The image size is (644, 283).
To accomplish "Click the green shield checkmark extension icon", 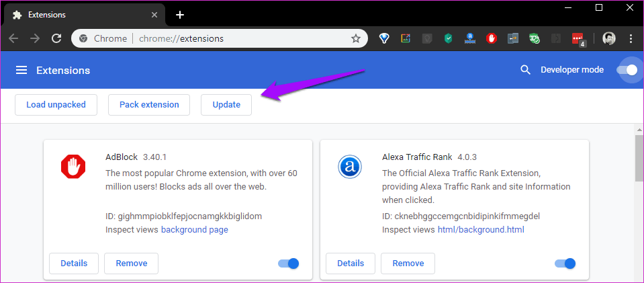I will pos(449,39).
